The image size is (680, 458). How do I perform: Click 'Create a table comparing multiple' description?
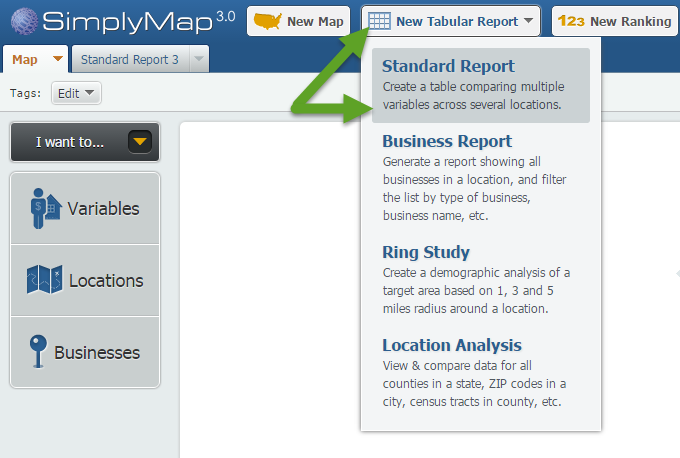tap(474, 87)
